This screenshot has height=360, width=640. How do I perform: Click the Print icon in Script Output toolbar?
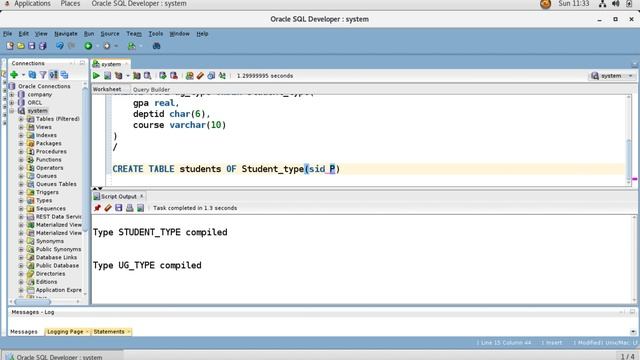point(129,208)
